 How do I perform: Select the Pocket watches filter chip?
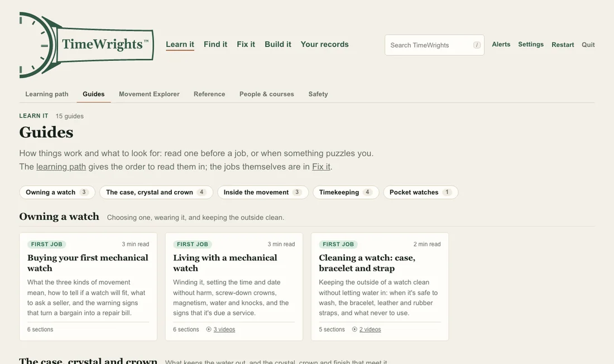point(420,192)
